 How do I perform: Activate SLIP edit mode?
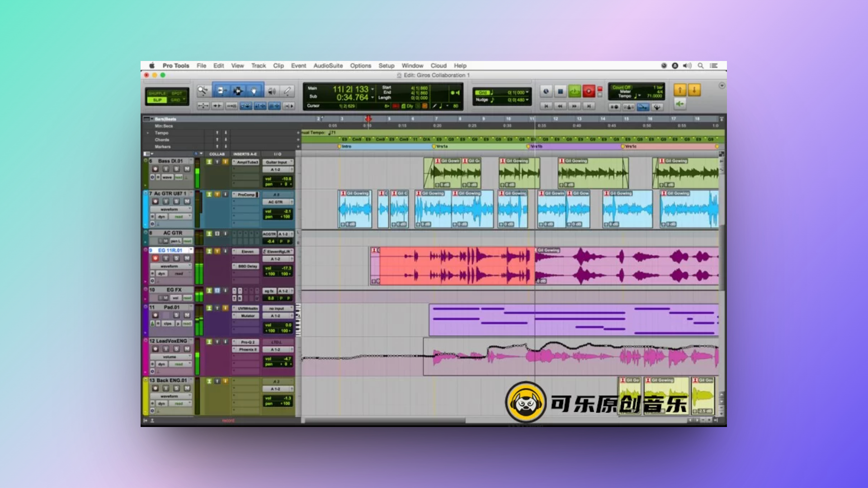(157, 100)
